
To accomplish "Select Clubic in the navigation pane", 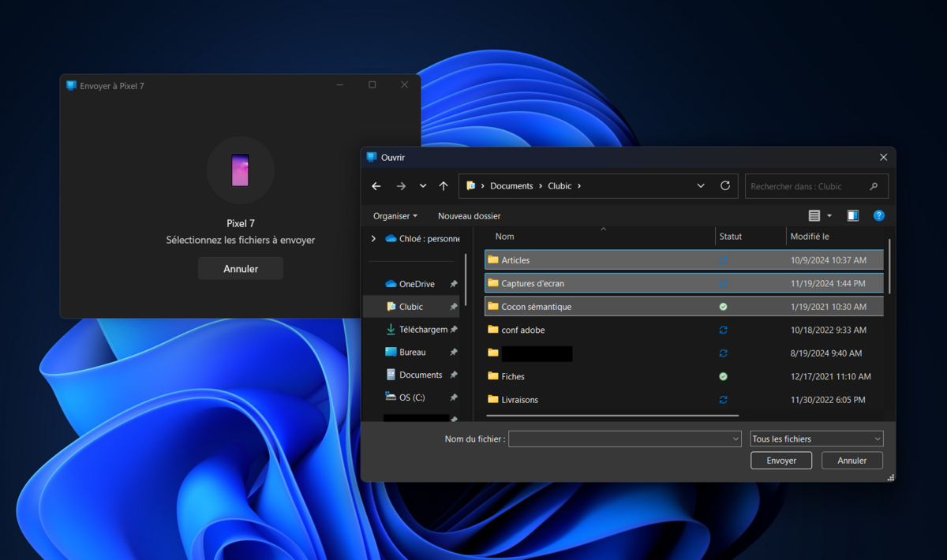I will click(x=410, y=307).
